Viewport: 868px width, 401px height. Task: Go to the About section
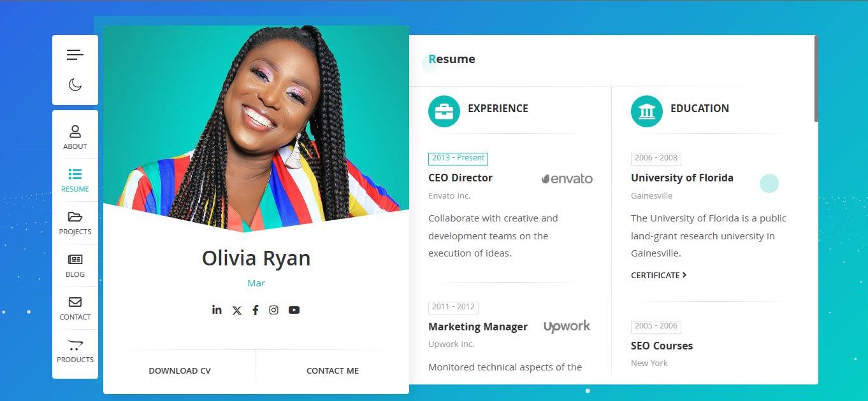point(75,137)
